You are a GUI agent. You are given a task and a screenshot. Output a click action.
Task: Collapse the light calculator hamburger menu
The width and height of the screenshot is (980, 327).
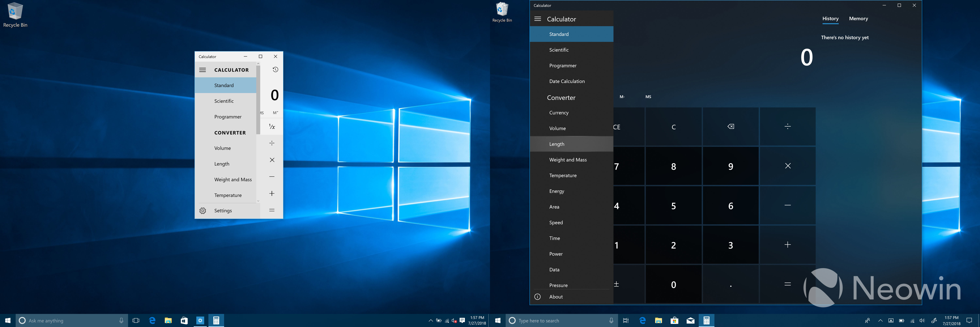[x=203, y=70]
